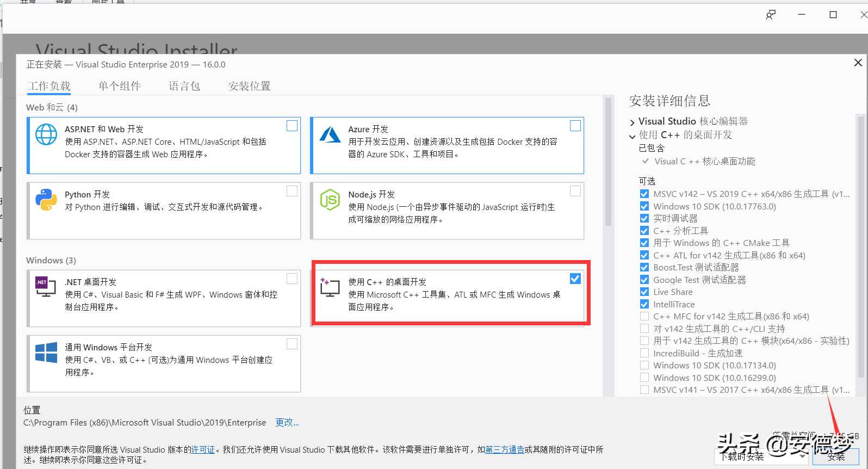This screenshot has height=469, width=868.
Task: Maximize the Visual Studio Installer window
Action: pyautogui.click(x=833, y=15)
